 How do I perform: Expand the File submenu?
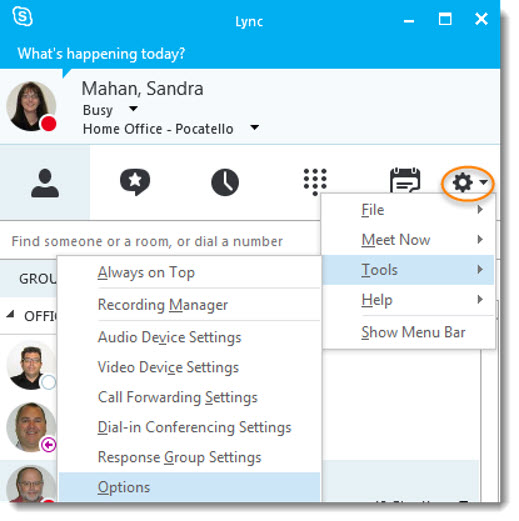[x=409, y=210]
